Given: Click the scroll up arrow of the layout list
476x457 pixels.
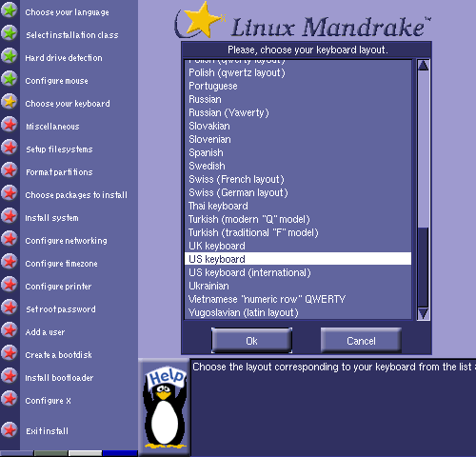Looking at the screenshot, I should pyautogui.click(x=423, y=66).
